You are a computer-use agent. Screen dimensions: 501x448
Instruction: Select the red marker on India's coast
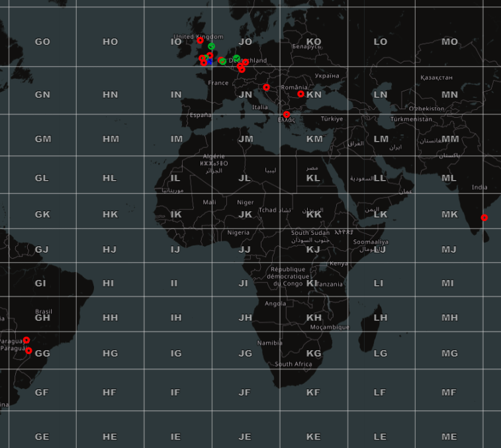point(484,218)
